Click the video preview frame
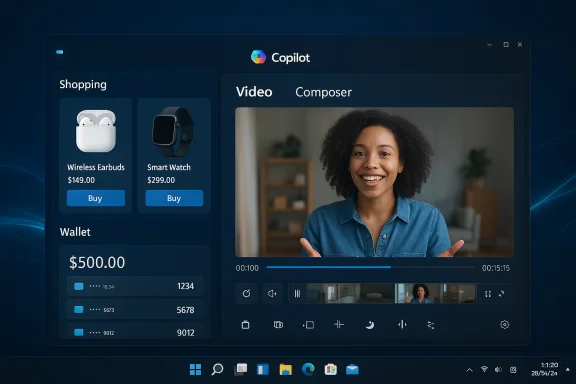The height and width of the screenshot is (384, 576). coord(374,182)
